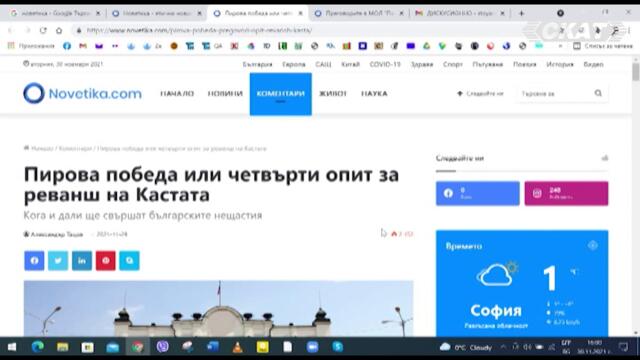640x360 pixels.
Task: Open the 'История' category link
Action: pyautogui.click(x=560, y=64)
